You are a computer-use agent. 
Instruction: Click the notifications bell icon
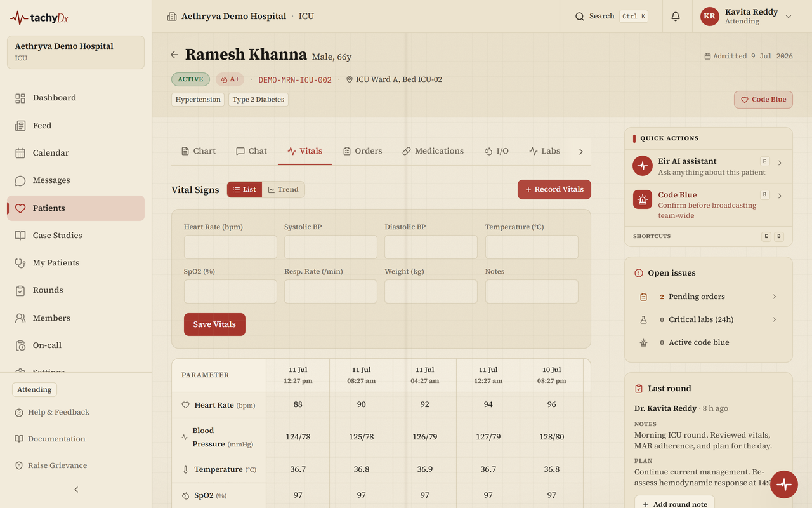[x=676, y=17]
